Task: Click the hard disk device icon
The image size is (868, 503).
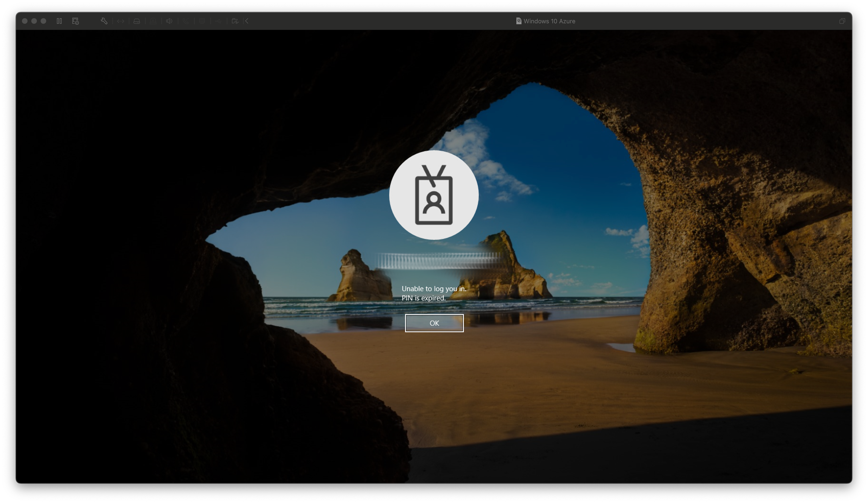Action: pyautogui.click(x=137, y=21)
